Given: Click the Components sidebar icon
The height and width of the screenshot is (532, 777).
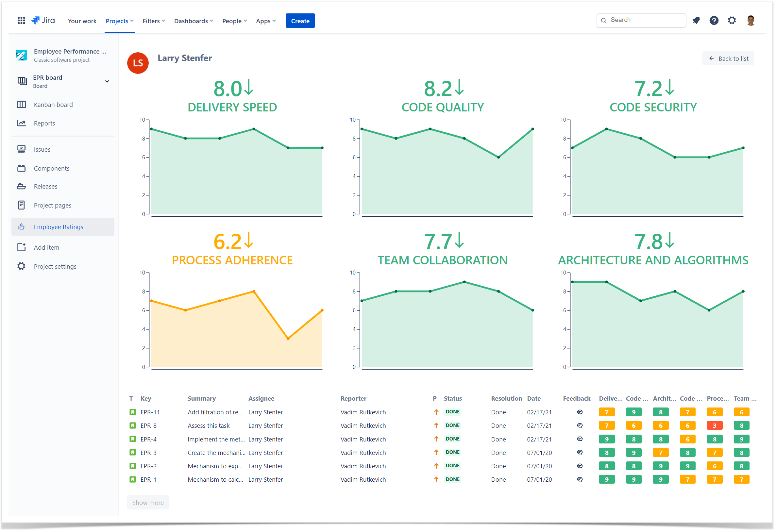Looking at the screenshot, I should 21,169.
